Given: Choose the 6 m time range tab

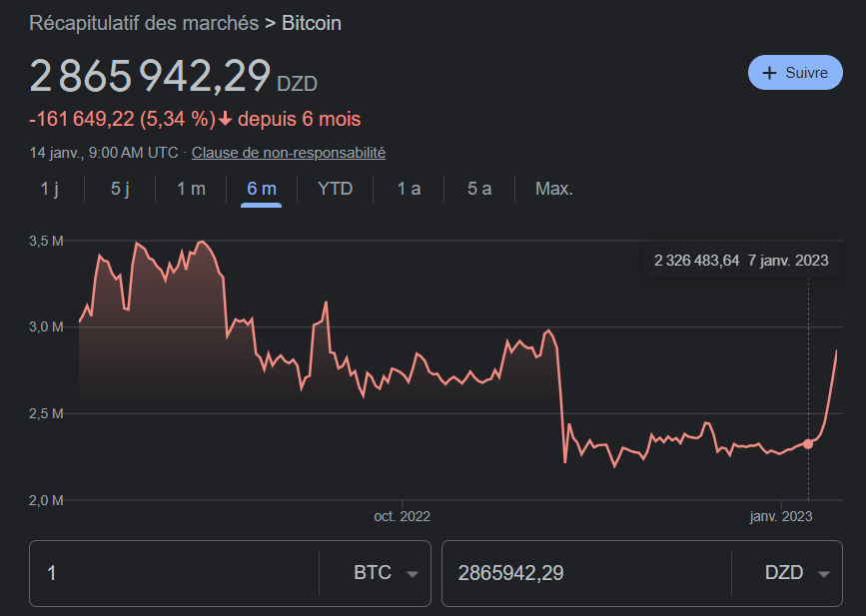Looking at the screenshot, I should [x=262, y=189].
